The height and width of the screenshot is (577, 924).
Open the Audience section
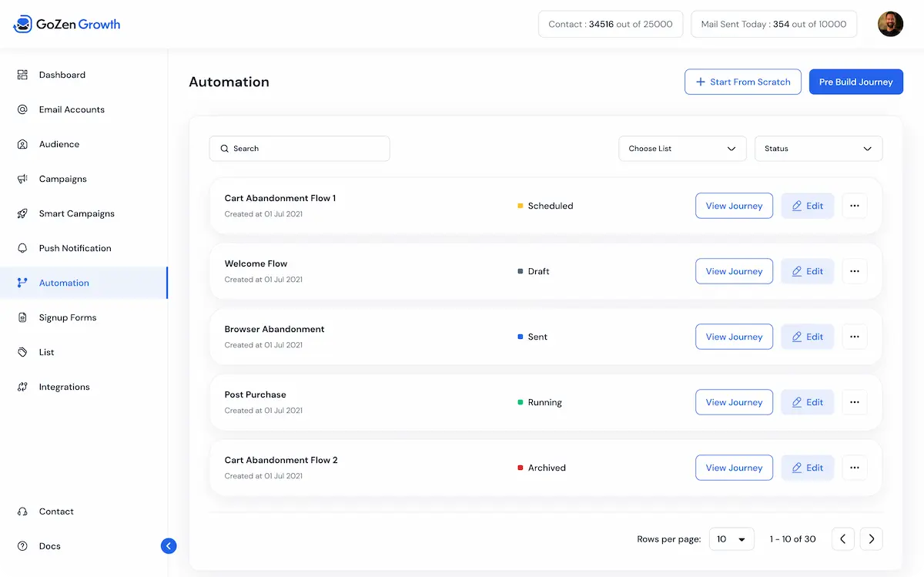click(59, 144)
